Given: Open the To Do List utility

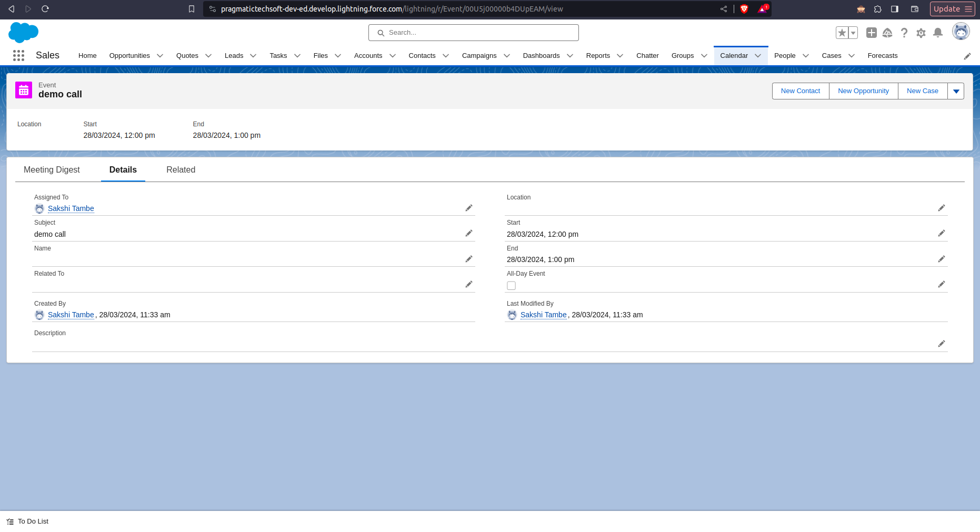Looking at the screenshot, I should [x=27, y=521].
